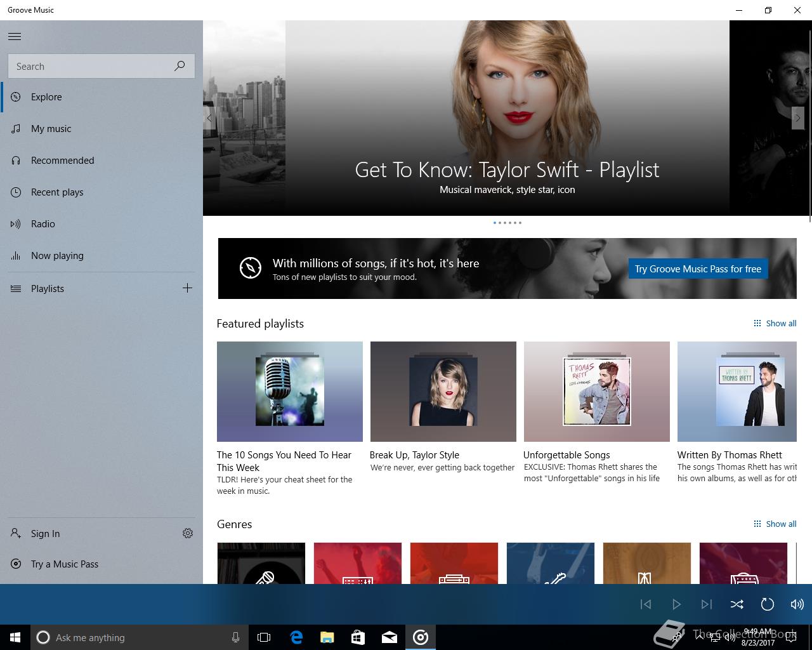812x650 pixels.
Task: Open Get To Know: Taylor Swift playlist banner
Action: tap(507, 118)
